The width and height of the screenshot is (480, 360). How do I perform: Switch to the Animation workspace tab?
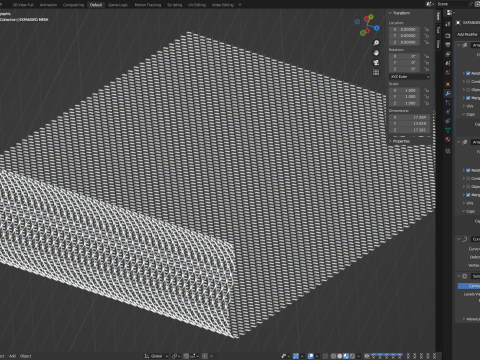(x=48, y=5)
